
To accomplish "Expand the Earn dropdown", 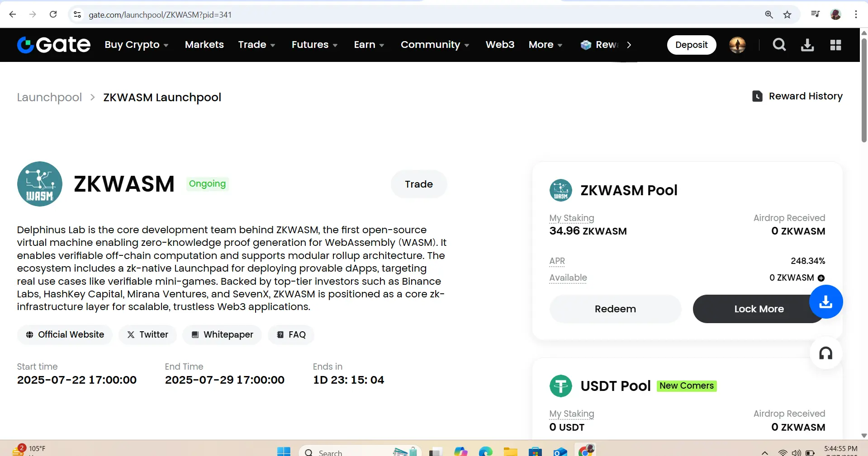I will point(369,45).
